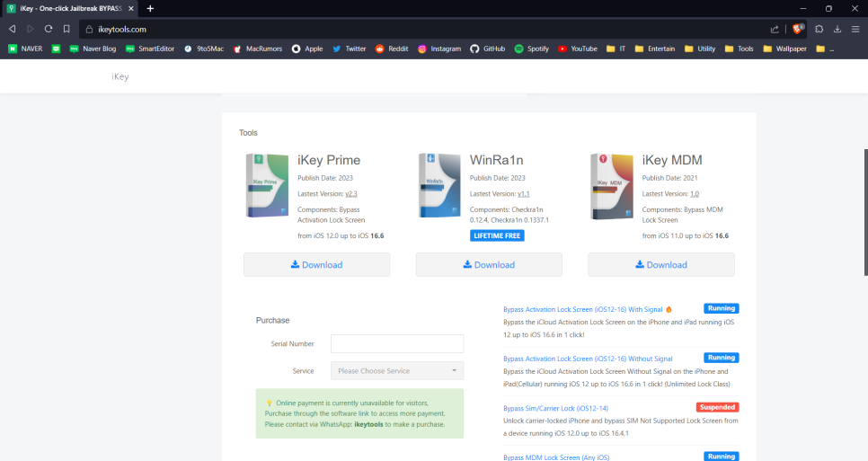Focus the Serial Number input field
This screenshot has width=868, height=461.
coord(397,343)
